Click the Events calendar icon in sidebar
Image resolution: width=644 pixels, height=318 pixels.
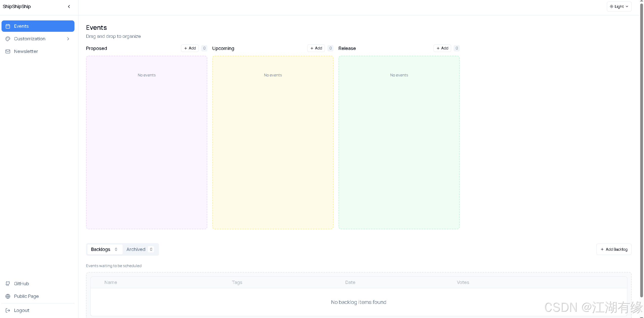(x=8, y=26)
